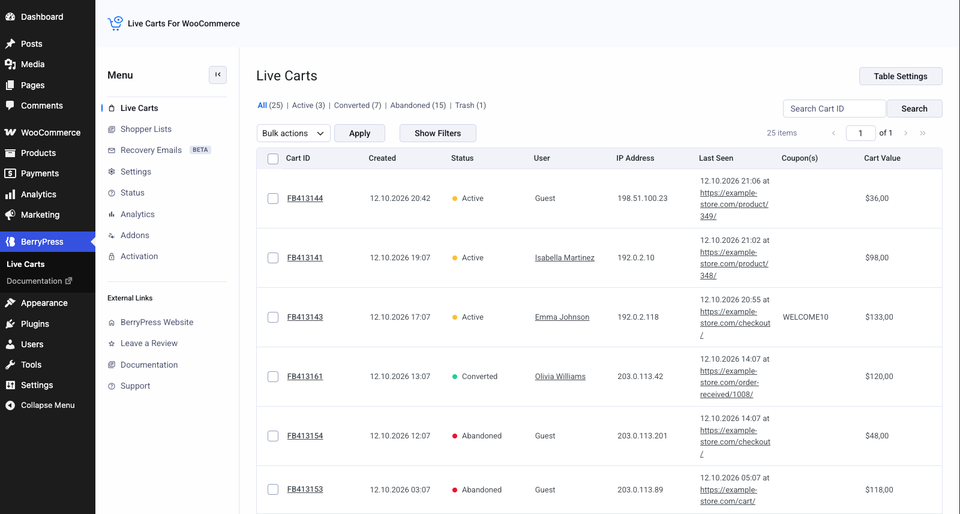This screenshot has height=514, width=960.
Task: Open the BerryPress Website external link
Action: tap(157, 322)
